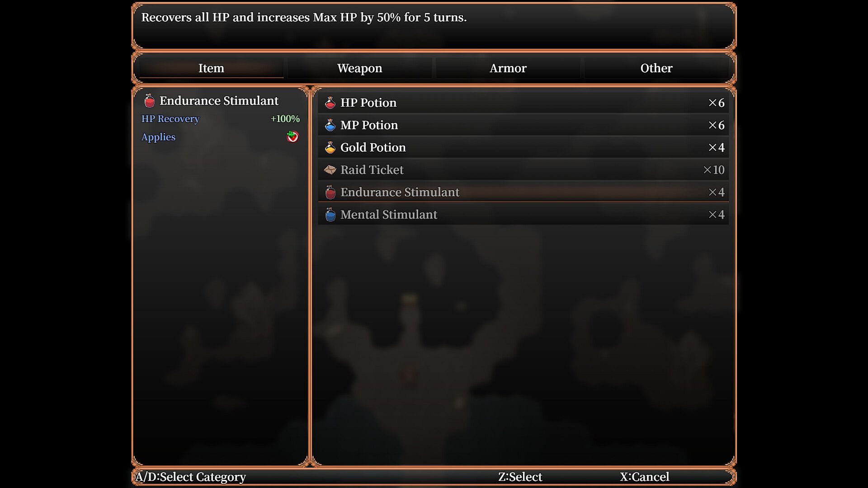The image size is (868, 488).
Task: Choose the Mental Stimulant row
Action: click(523, 215)
